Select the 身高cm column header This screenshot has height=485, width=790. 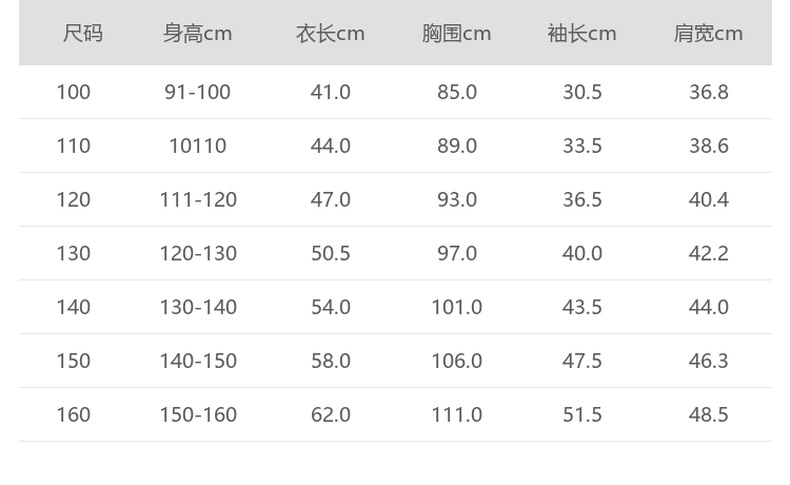coord(198,34)
